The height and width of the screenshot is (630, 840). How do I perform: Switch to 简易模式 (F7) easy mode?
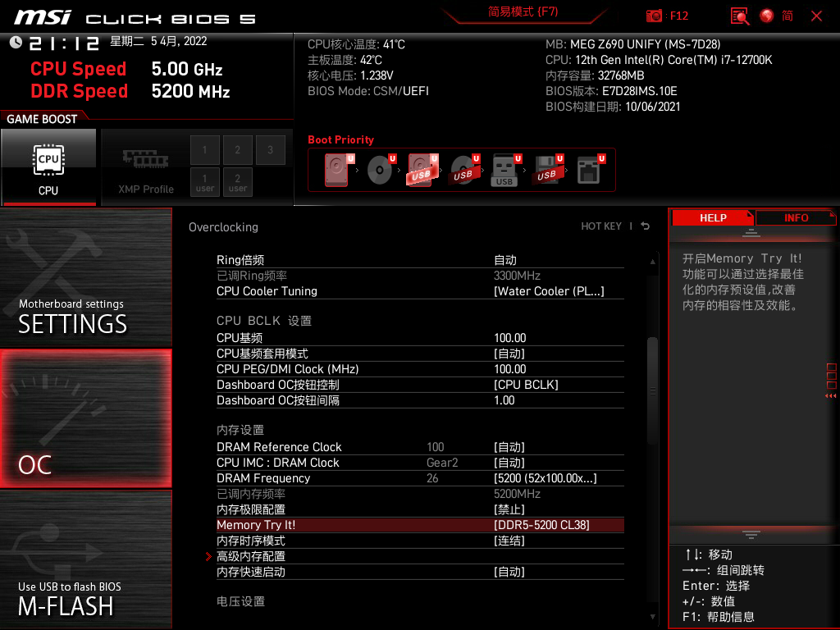click(523, 11)
